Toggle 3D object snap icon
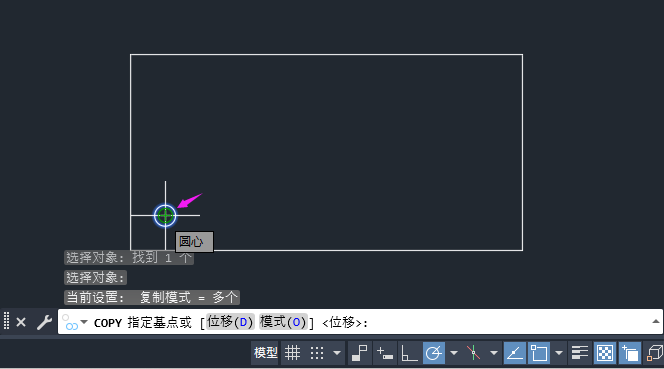This screenshot has height=369, width=664. (654, 352)
